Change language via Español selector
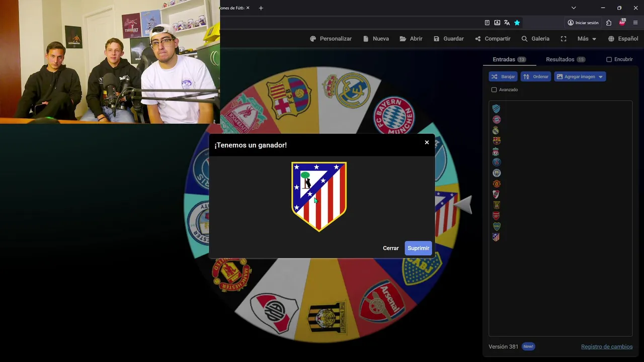The width and height of the screenshot is (644, 362). [x=623, y=39]
